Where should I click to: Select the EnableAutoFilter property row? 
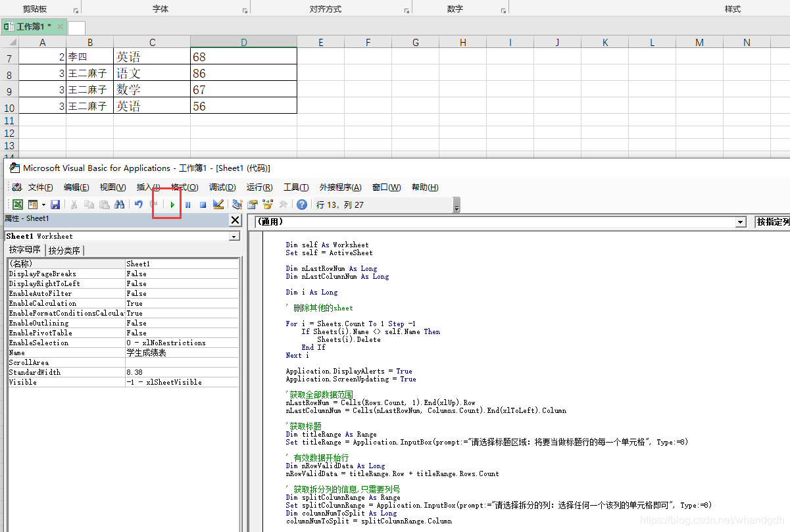tap(123, 293)
